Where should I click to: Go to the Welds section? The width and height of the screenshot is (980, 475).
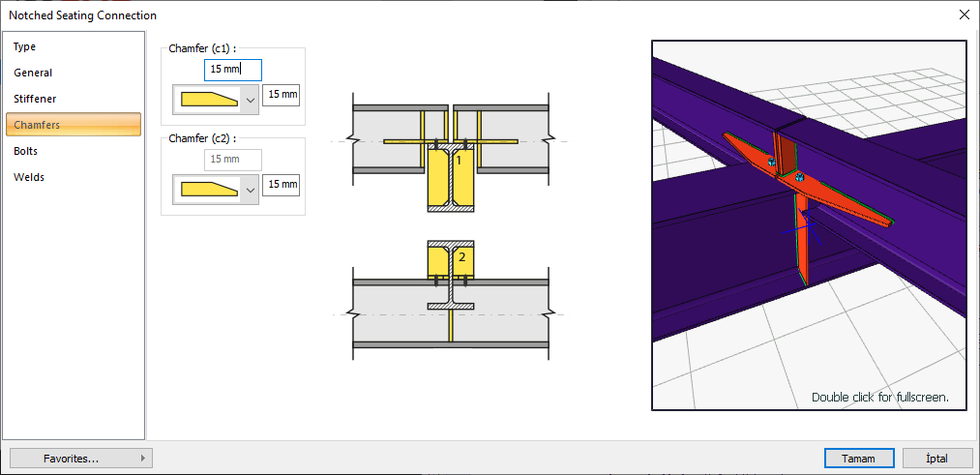coord(29,177)
